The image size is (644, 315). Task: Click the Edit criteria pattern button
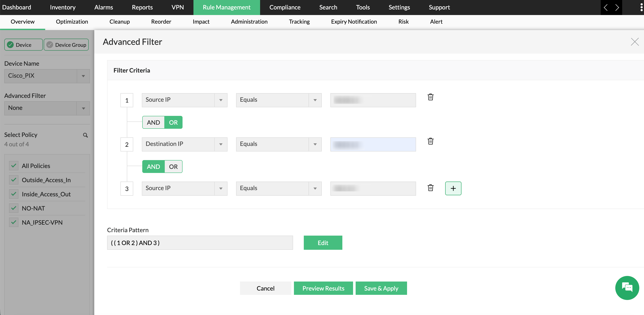click(x=323, y=243)
